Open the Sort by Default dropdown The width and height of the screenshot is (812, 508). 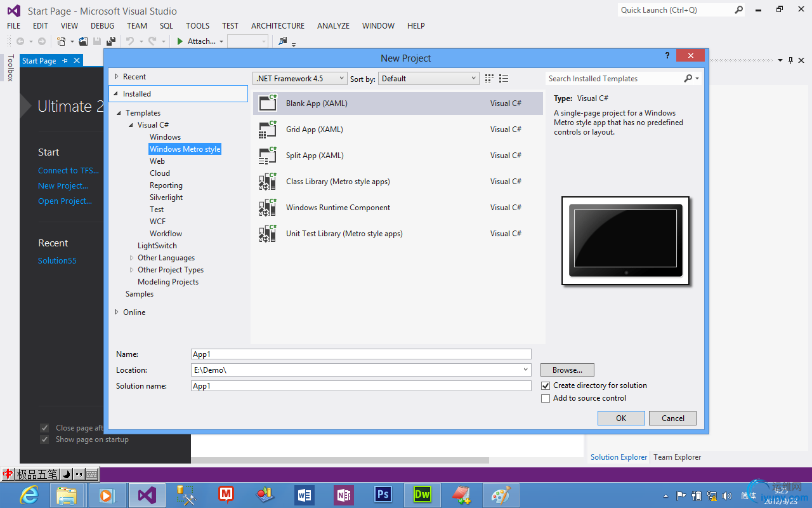(x=429, y=79)
